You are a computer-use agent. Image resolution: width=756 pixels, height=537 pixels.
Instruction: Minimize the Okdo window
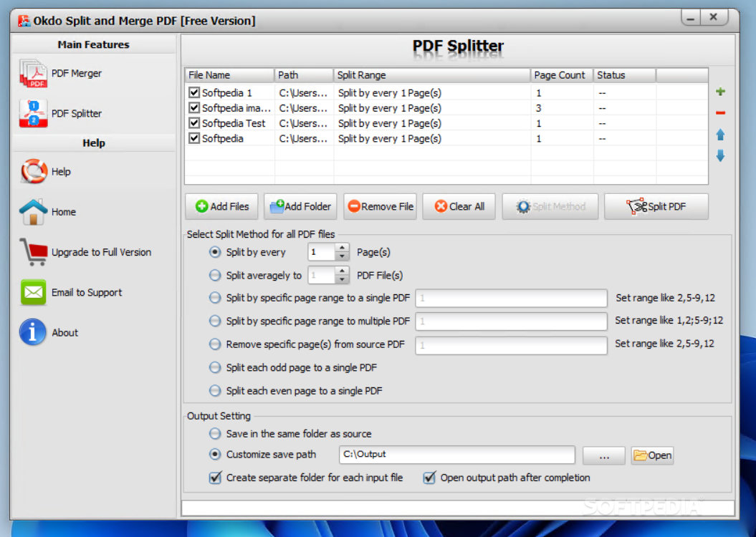coord(691,18)
